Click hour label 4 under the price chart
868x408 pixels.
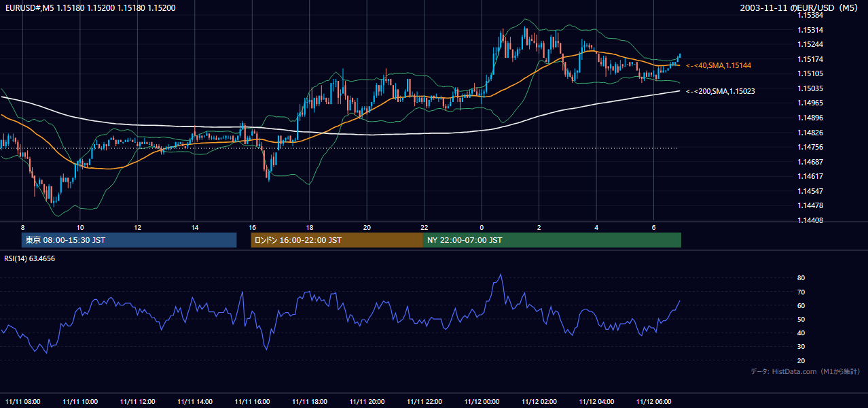596,227
